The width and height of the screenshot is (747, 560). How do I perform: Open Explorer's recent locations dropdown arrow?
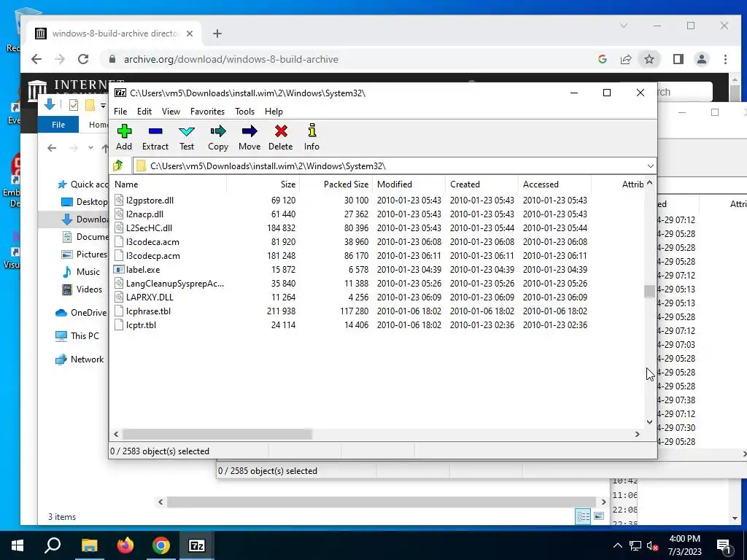tap(90, 148)
